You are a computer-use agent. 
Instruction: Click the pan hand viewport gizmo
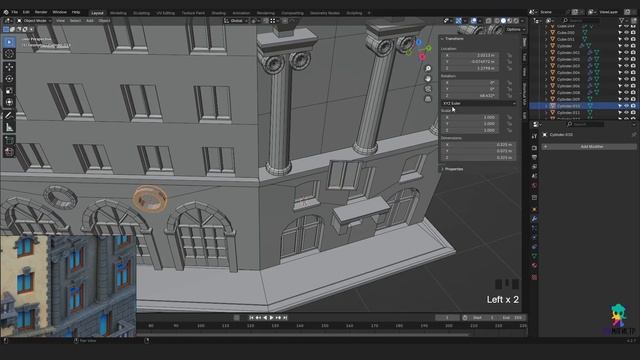(428, 79)
